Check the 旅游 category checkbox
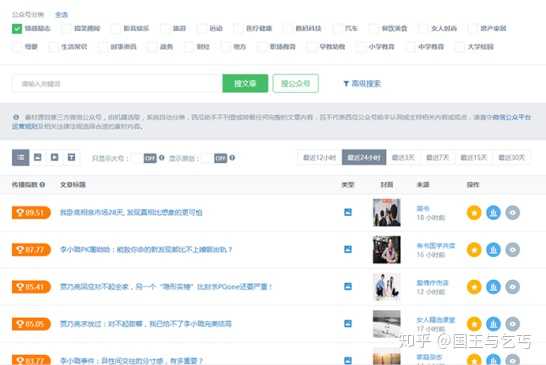Viewport: 546px width, 365px height. 166,29
